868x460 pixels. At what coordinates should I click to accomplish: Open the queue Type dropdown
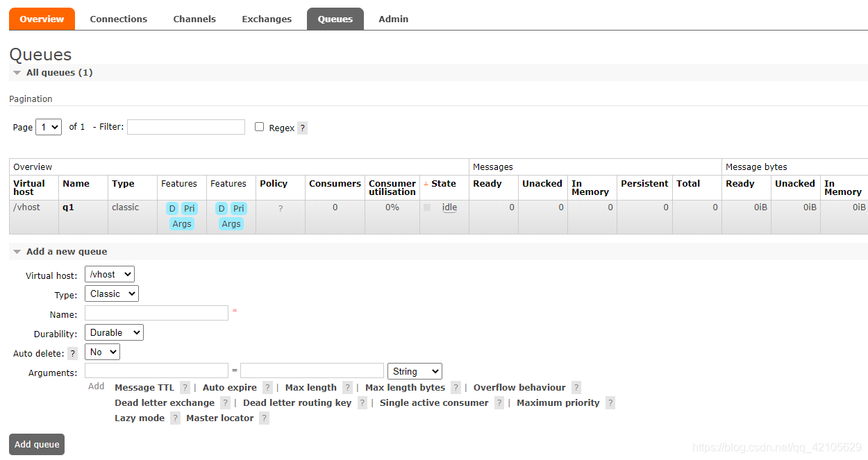pos(112,294)
